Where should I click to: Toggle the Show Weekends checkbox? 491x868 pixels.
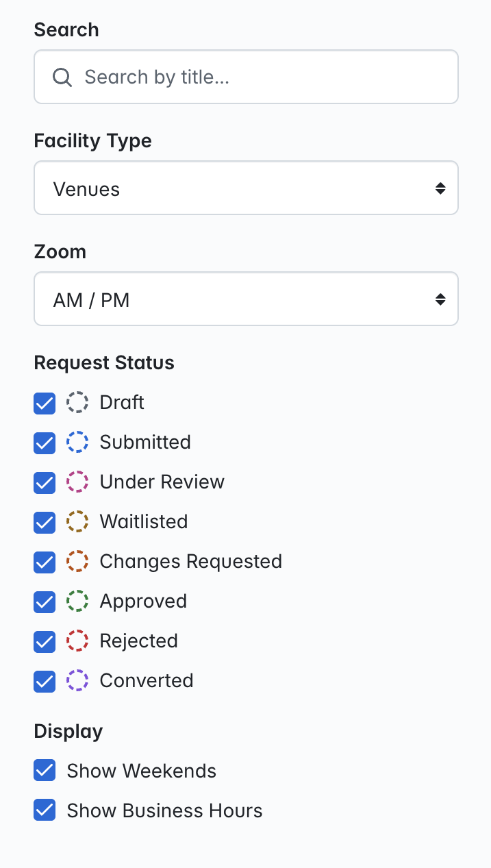click(45, 771)
